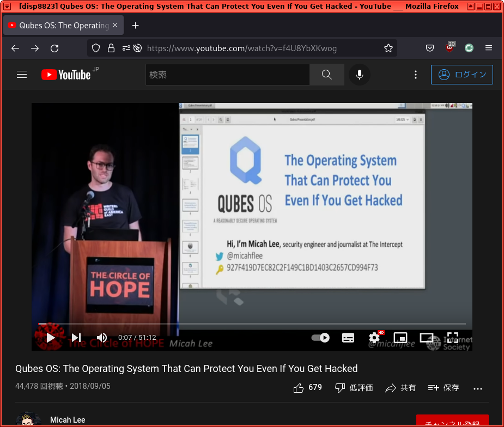504x427 pixels.
Task: Reload the current page
Action: click(54, 48)
